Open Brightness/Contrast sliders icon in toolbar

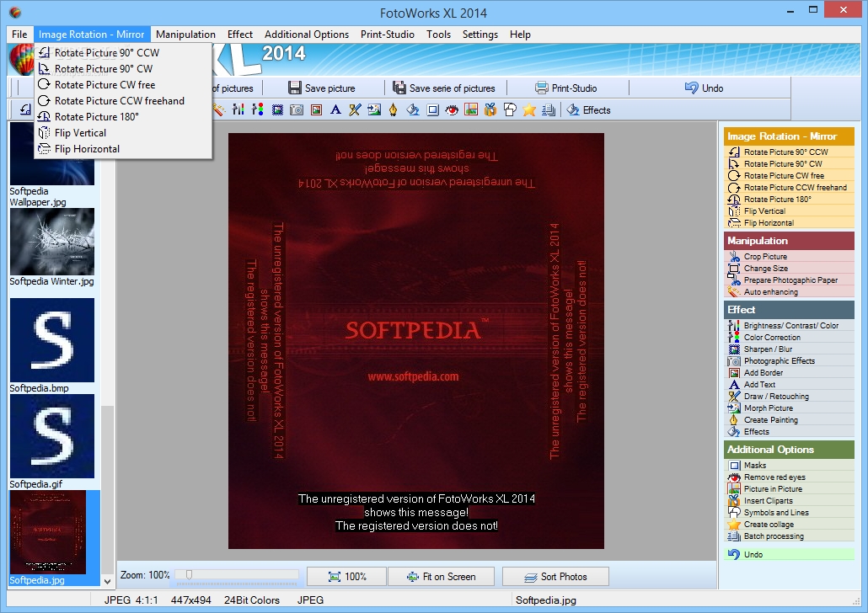(x=238, y=109)
